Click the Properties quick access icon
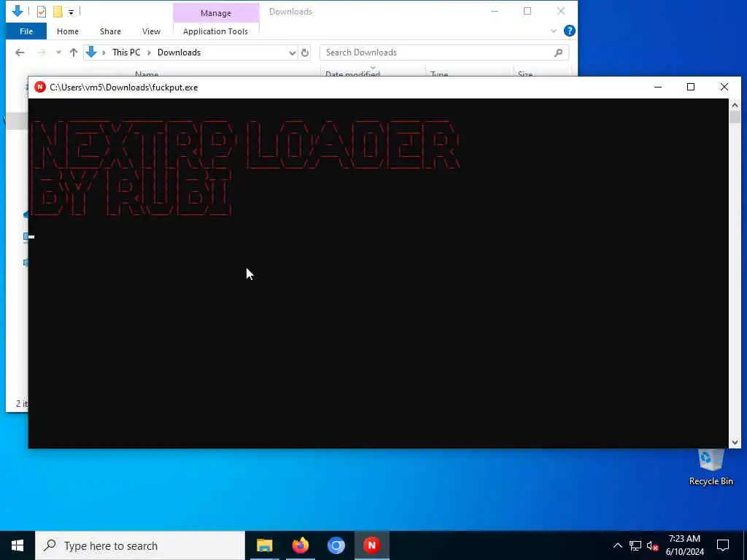Screen dimensions: 747x560 [x=42, y=12]
